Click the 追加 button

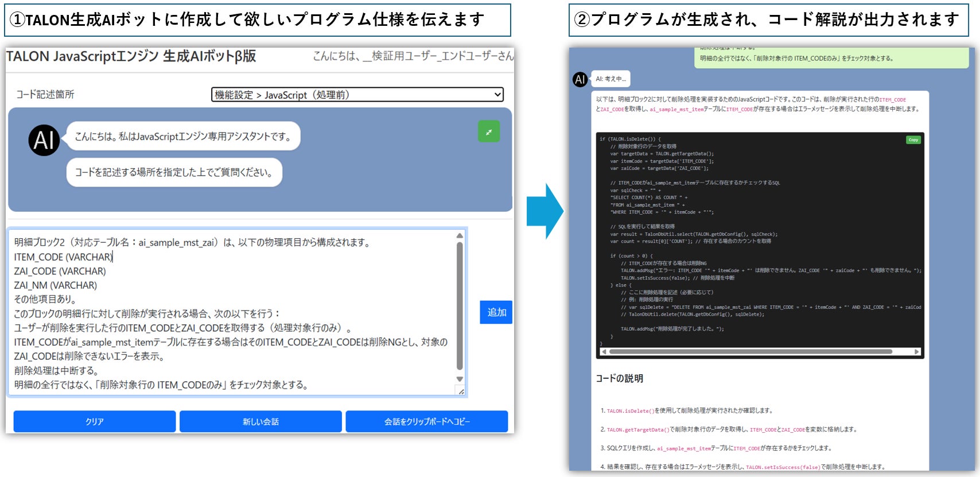[x=496, y=312]
